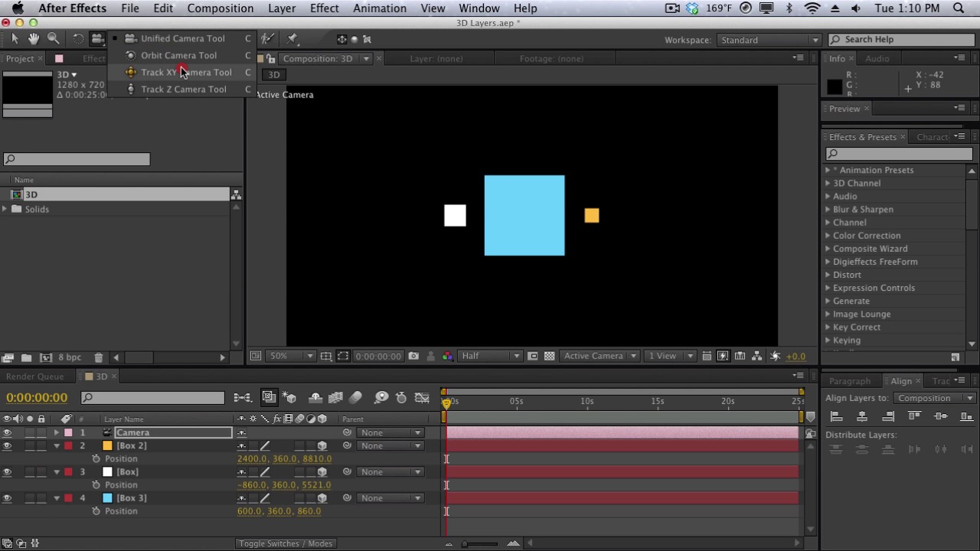Image resolution: width=980 pixels, height=551 pixels.
Task: Take a snapshot with the camera icon
Action: click(413, 356)
